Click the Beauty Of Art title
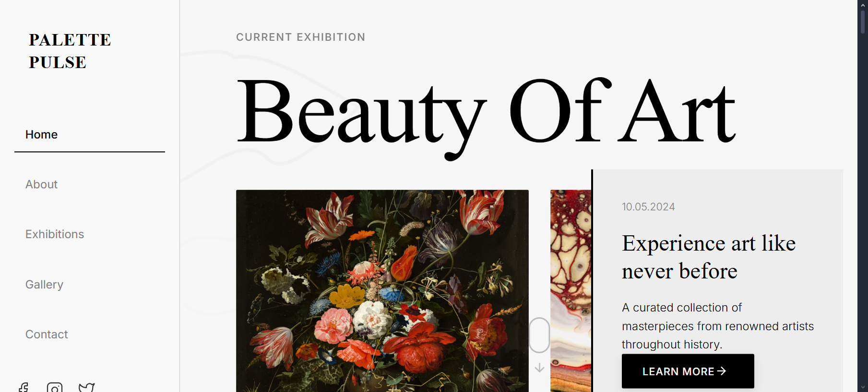868x392 pixels. click(486, 114)
